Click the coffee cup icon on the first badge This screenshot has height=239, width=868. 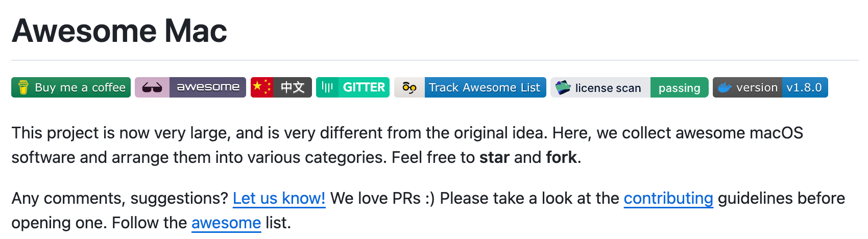(23, 87)
